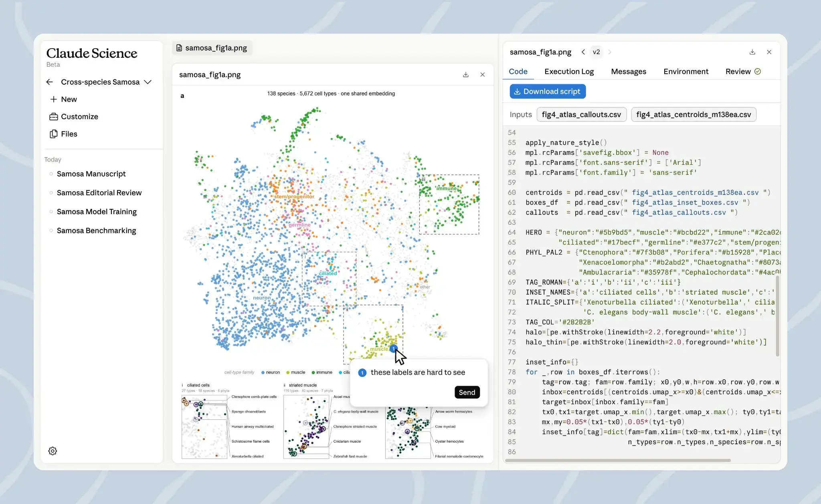This screenshot has width=821, height=504.
Task: Click code line 55 apply_nature_style()
Action: [566, 142]
